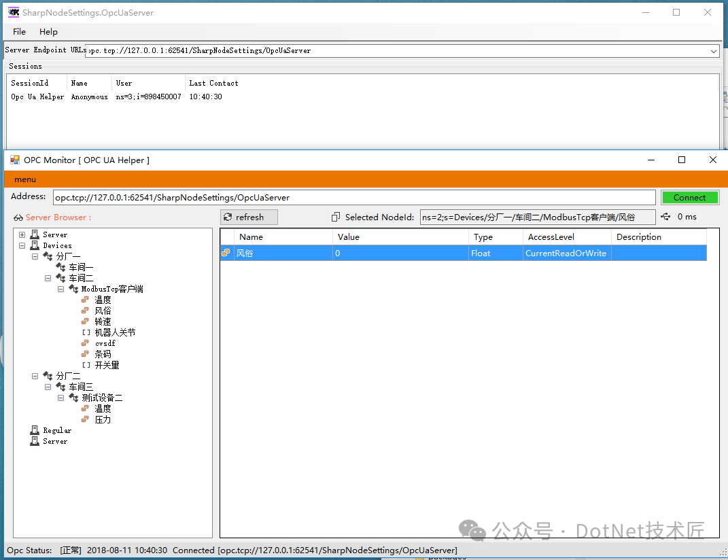Click the orange variable icon in the 风俗 row
Image resolution: width=728 pixels, height=560 pixels.
[x=226, y=251]
